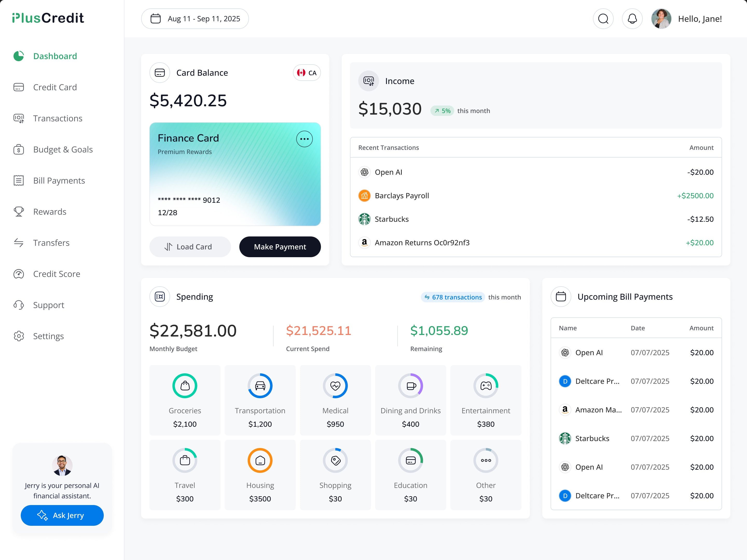Select the Starbucks -$12.50 recent transaction
The height and width of the screenshot is (560, 747).
(x=536, y=219)
